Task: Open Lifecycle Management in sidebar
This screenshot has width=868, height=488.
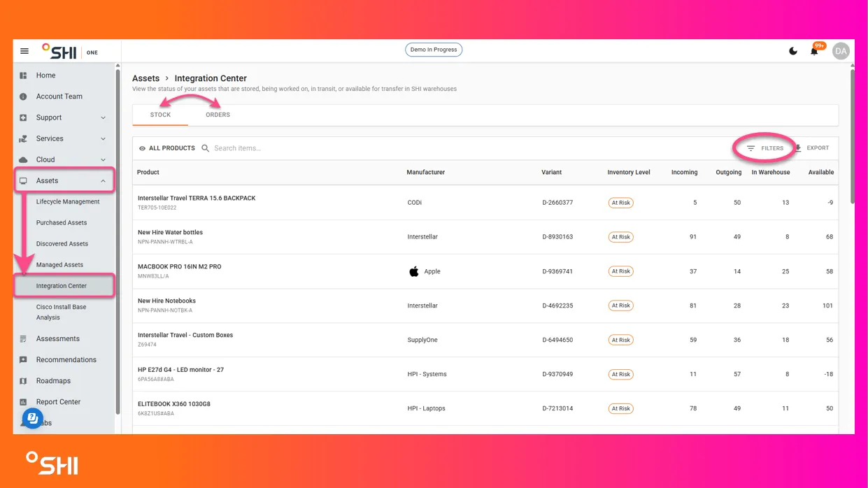Action: [68, 201]
